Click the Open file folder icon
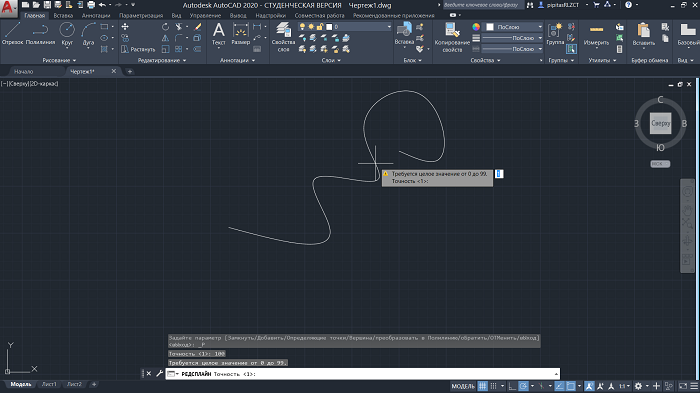This screenshot has height=393, width=700. (x=36, y=5)
